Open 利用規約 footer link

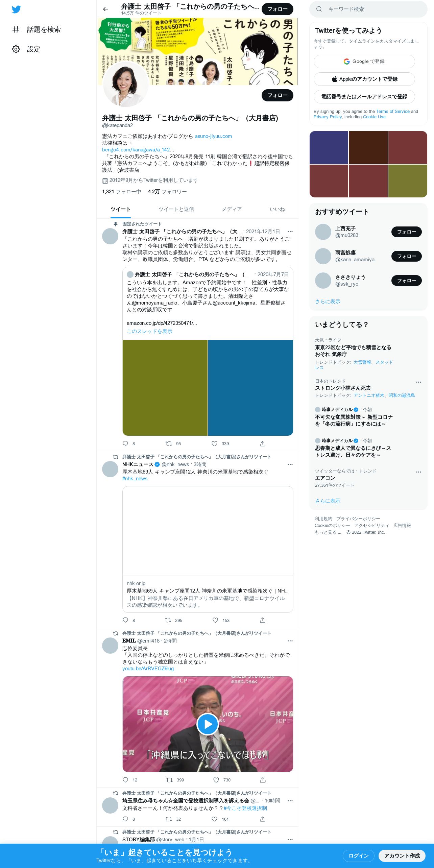pyautogui.click(x=323, y=519)
